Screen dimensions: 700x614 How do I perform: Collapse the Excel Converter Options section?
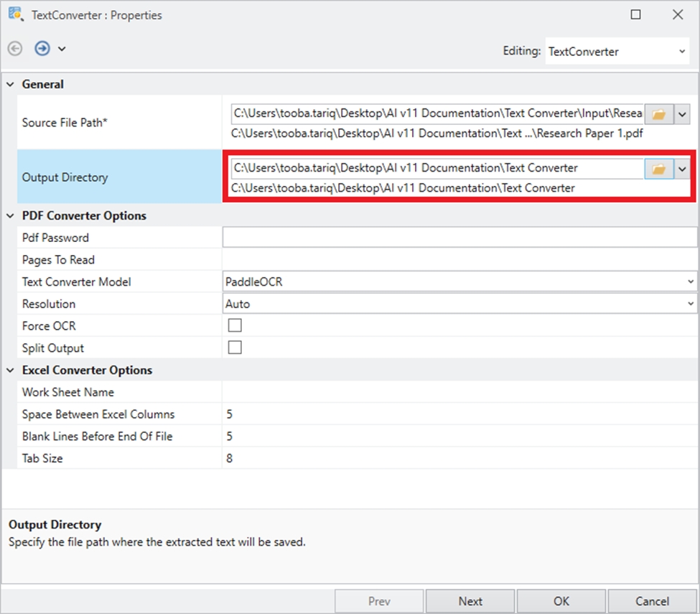(x=11, y=371)
